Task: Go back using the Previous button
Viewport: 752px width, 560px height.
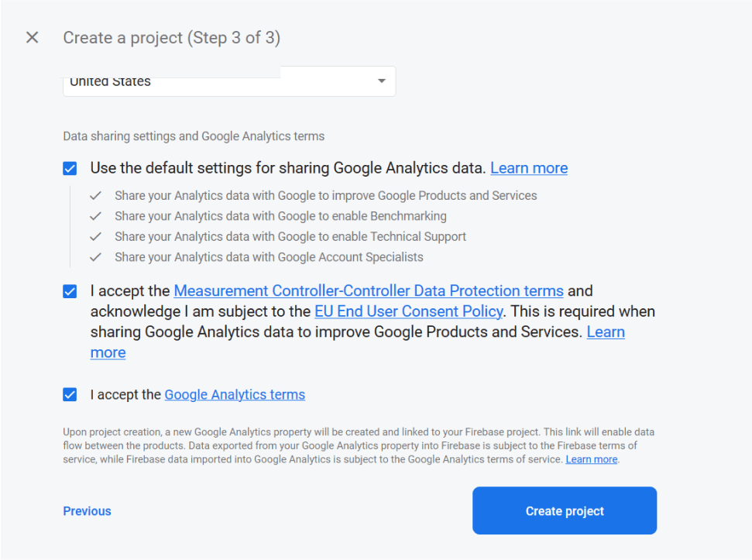Action: point(87,510)
